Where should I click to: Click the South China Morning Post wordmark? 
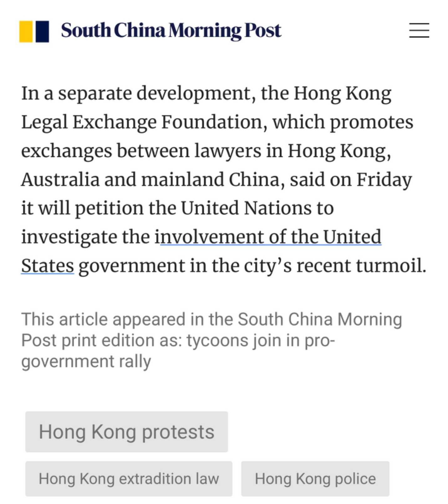[x=171, y=31]
